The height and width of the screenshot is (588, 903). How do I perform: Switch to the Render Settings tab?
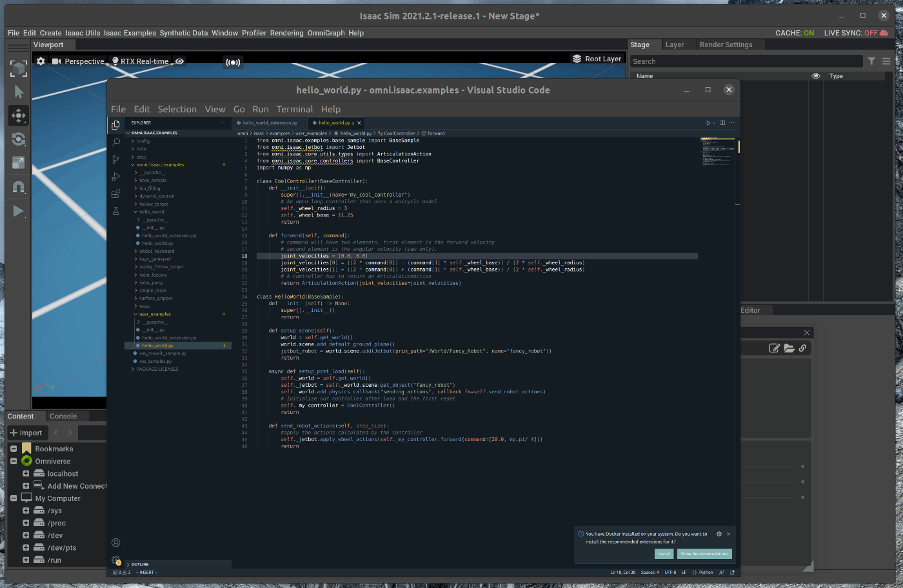pos(726,44)
